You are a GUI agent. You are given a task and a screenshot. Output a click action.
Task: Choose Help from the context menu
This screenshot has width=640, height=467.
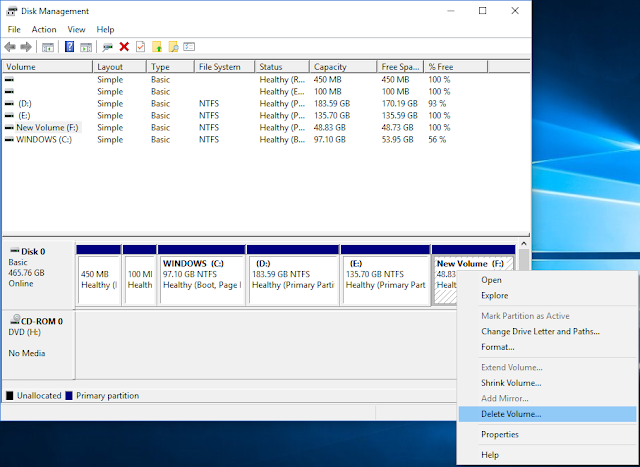coord(547,455)
